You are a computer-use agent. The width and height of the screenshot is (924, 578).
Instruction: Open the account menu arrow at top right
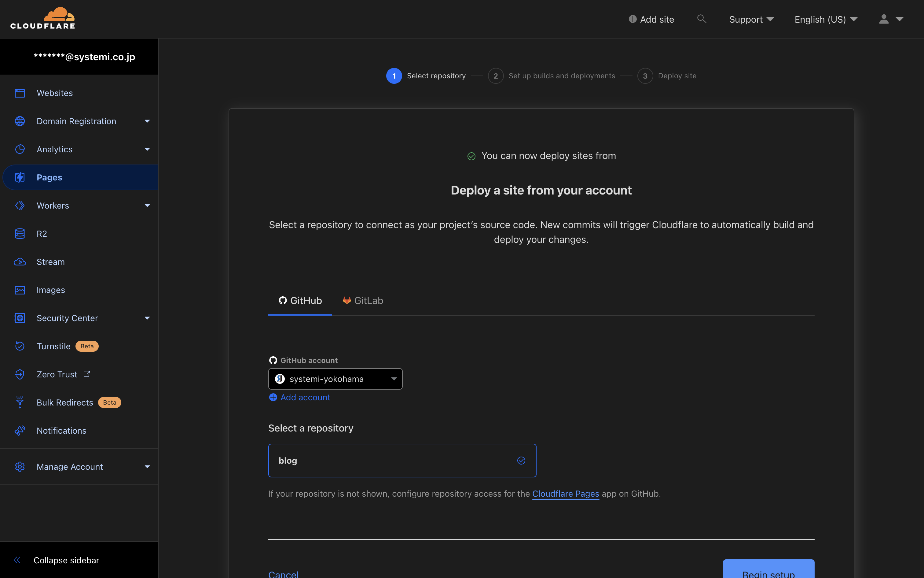pyautogui.click(x=900, y=19)
